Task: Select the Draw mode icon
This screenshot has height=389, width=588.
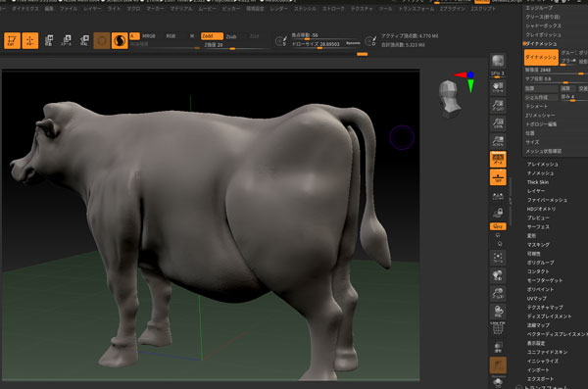Action: pos(30,40)
